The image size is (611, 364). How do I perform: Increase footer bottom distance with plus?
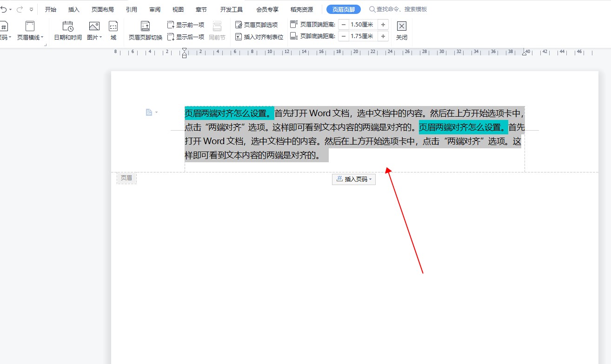[383, 36]
